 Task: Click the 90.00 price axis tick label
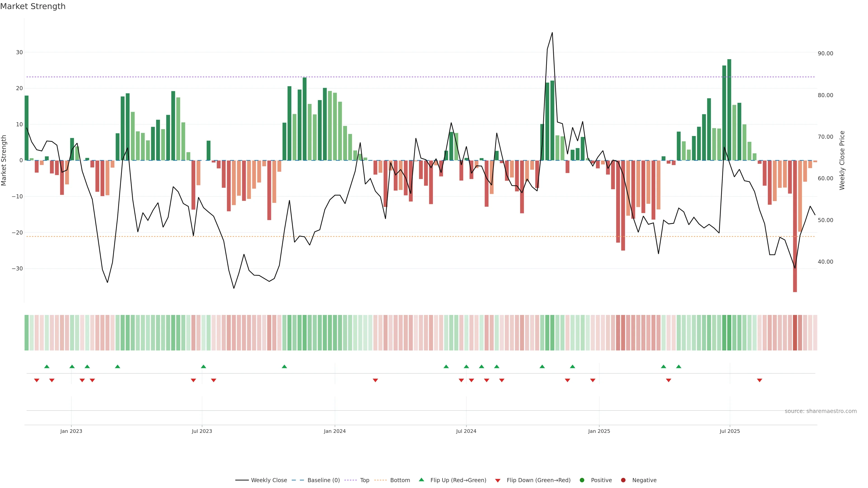(x=825, y=54)
